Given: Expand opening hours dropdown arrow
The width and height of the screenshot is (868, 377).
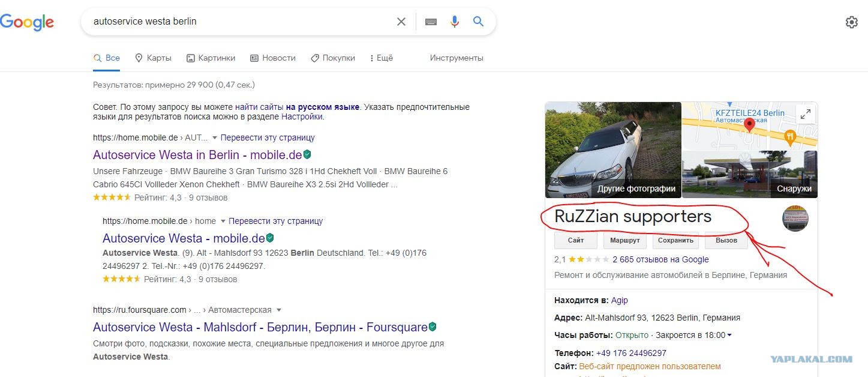Looking at the screenshot, I should pyautogui.click(x=729, y=336).
